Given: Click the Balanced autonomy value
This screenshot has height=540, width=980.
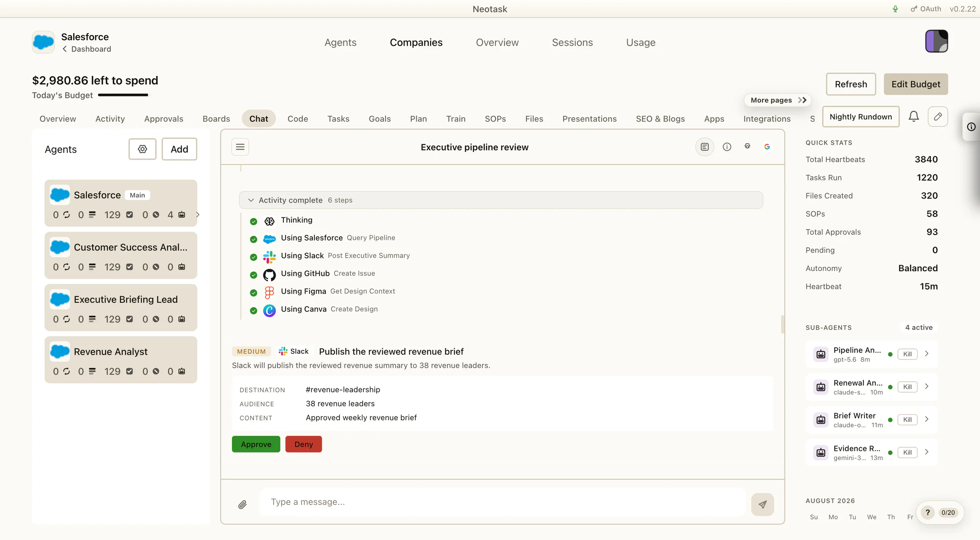Looking at the screenshot, I should [918, 268].
